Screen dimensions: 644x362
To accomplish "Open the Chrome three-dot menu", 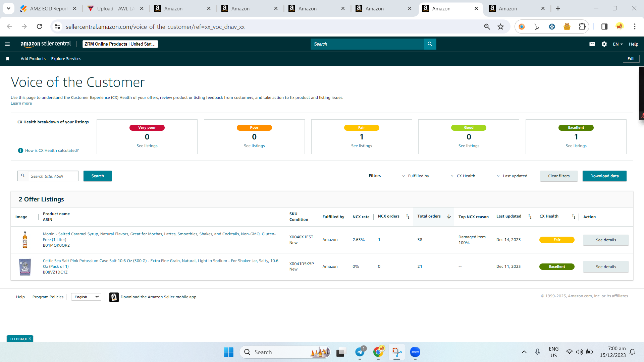I will pos(635,26).
